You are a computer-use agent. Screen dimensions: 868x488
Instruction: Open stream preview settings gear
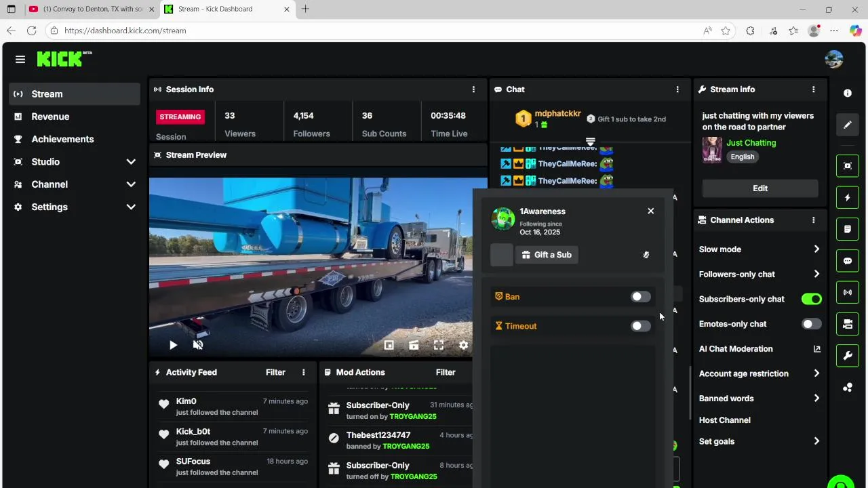tap(463, 345)
